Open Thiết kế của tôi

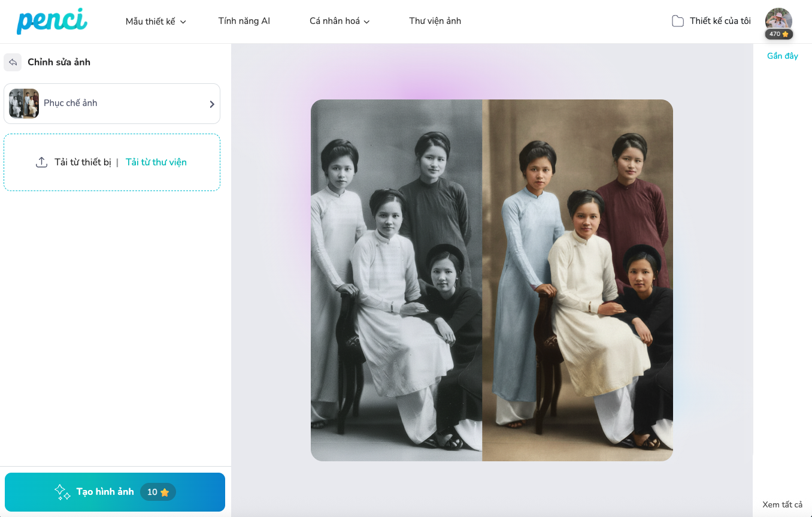[720, 21]
